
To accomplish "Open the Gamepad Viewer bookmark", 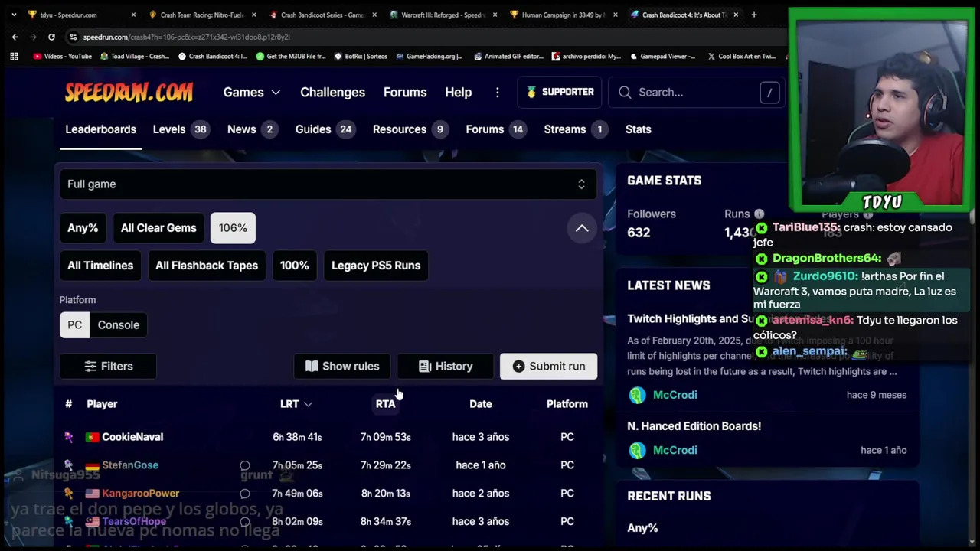I will pyautogui.click(x=664, y=56).
